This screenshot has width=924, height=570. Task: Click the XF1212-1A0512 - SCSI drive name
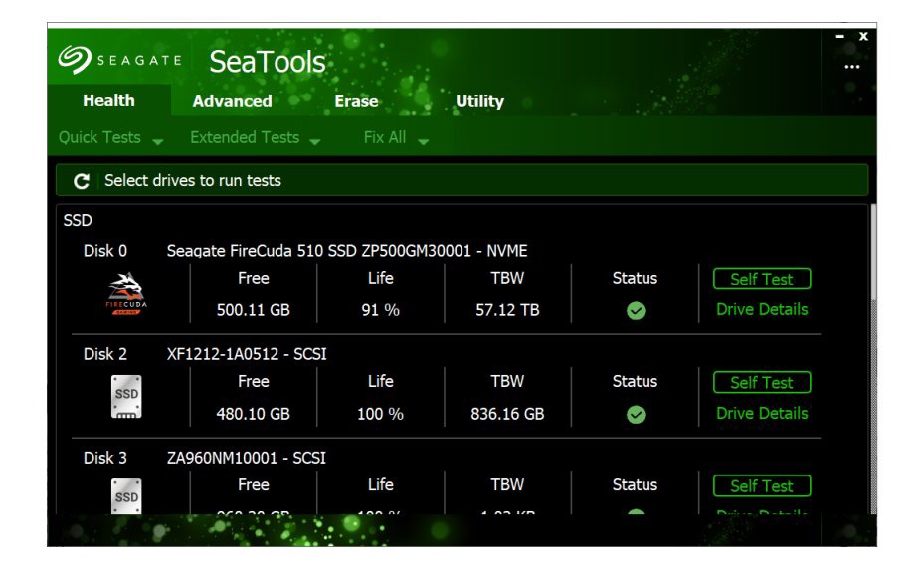pos(247,354)
